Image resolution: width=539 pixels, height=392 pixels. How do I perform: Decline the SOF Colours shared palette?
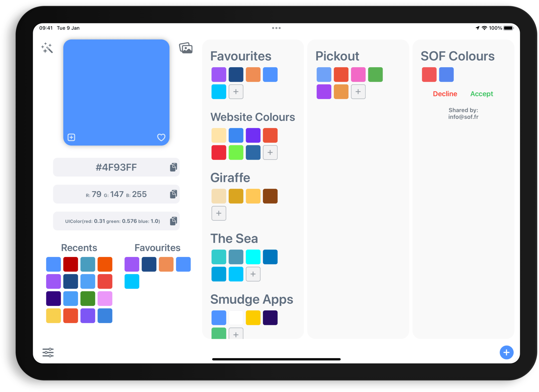[445, 94]
